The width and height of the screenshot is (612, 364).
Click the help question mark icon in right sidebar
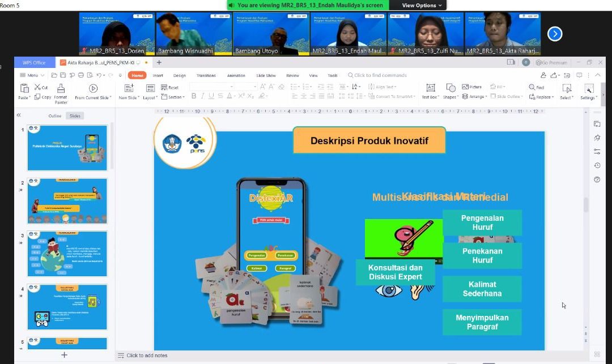[x=597, y=179]
